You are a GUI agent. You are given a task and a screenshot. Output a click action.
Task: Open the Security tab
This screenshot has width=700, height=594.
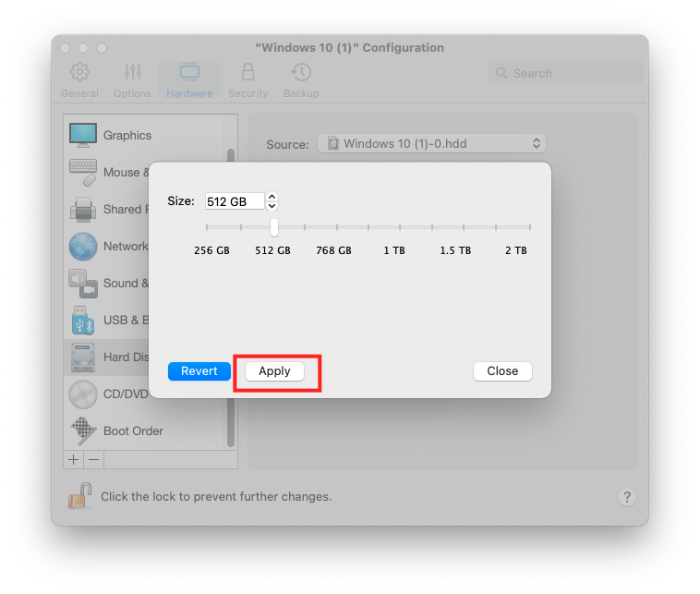pyautogui.click(x=247, y=80)
